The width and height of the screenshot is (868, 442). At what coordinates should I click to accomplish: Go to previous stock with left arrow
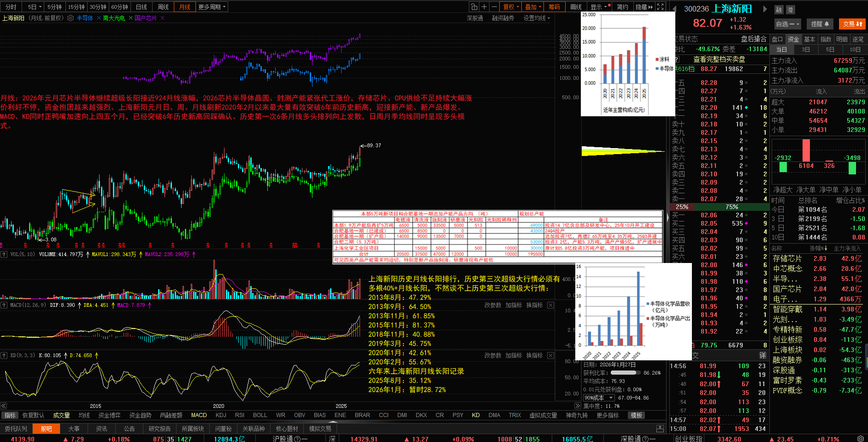coord(674,9)
